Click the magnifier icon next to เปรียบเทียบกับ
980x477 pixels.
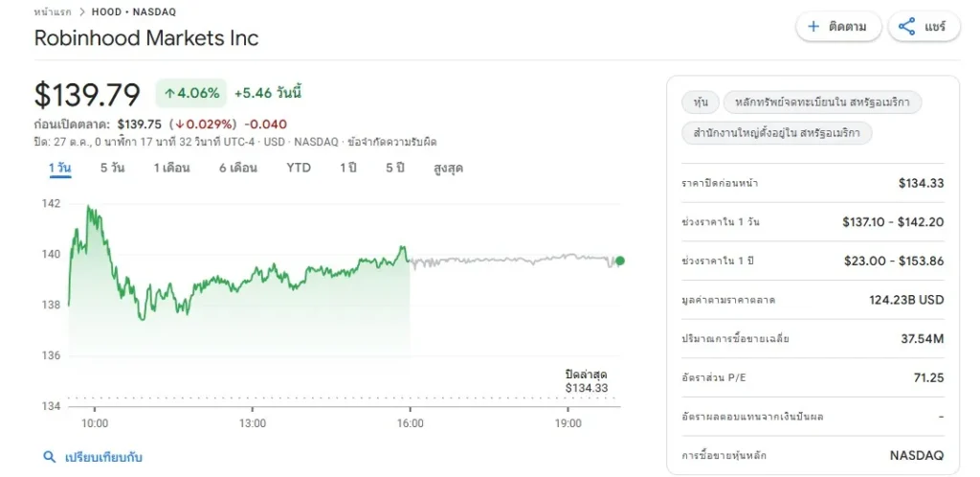pos(50,457)
